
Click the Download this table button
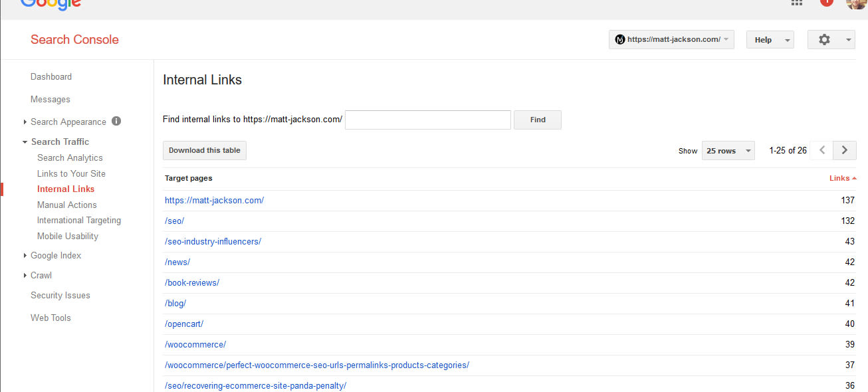pyautogui.click(x=205, y=150)
